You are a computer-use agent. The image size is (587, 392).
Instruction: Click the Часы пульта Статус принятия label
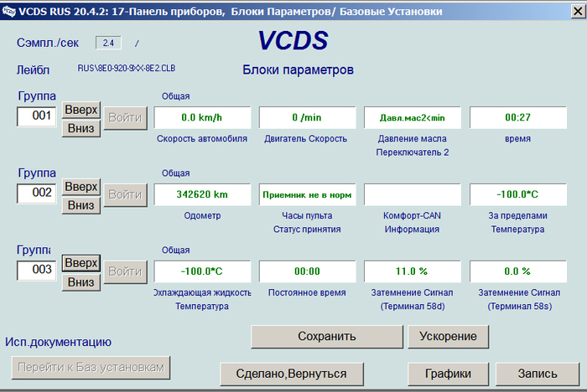tap(307, 223)
